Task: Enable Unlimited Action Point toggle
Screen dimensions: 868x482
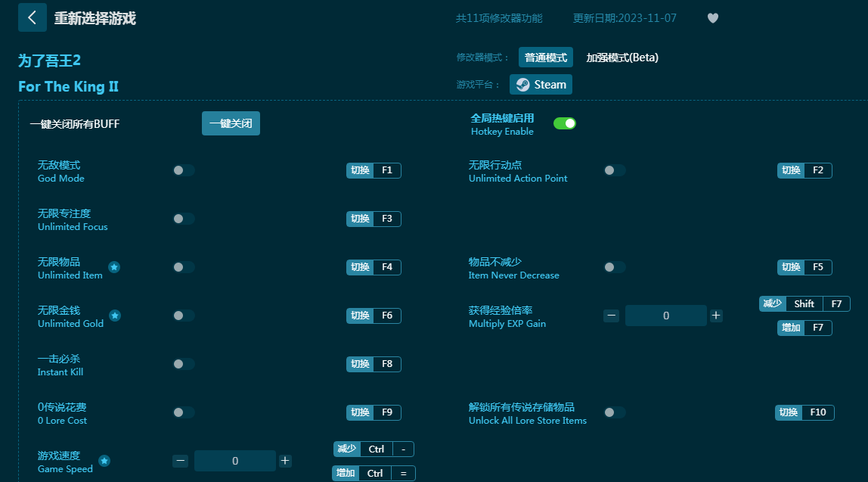Action: [x=615, y=171]
